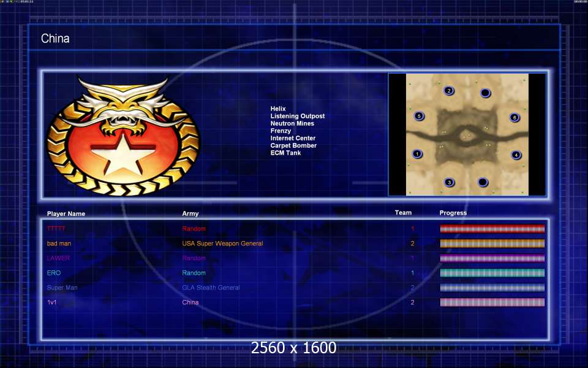Click the Listening Outpost entry
Image resolution: width=588 pixels, height=368 pixels.
(x=298, y=116)
